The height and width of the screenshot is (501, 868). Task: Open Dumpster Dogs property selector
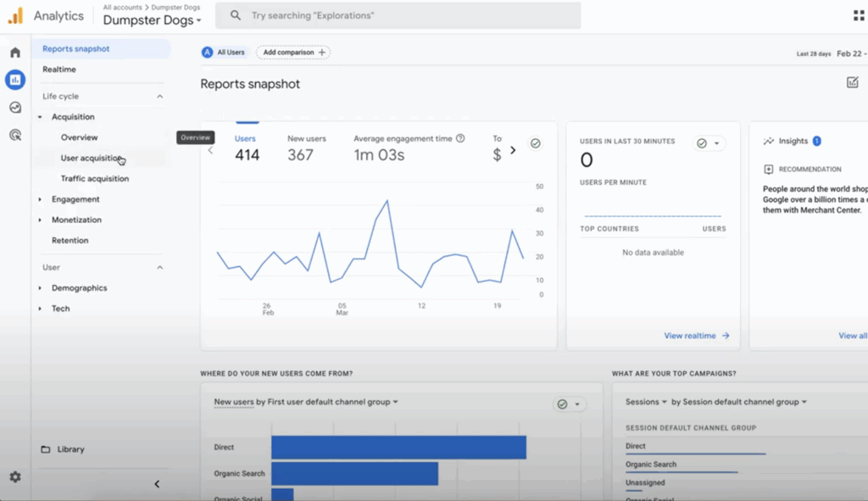153,20
